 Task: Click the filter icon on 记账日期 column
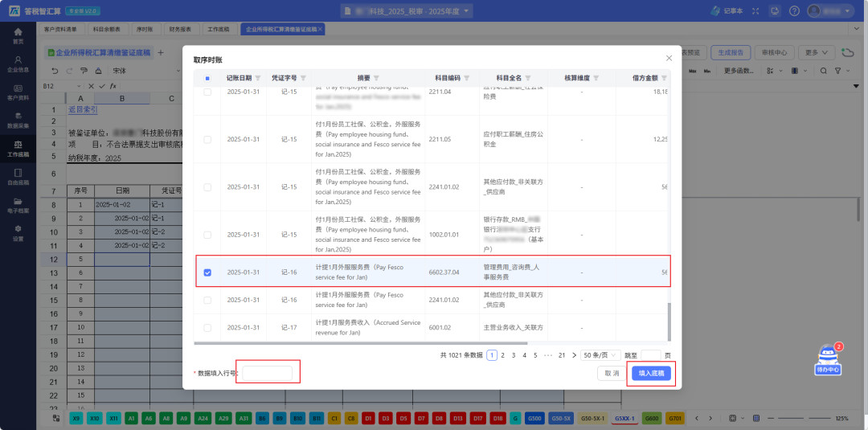[x=258, y=79]
